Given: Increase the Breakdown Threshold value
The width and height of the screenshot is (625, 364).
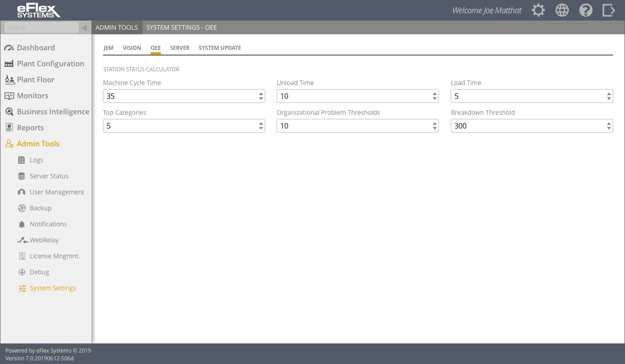Looking at the screenshot, I should coord(609,123).
